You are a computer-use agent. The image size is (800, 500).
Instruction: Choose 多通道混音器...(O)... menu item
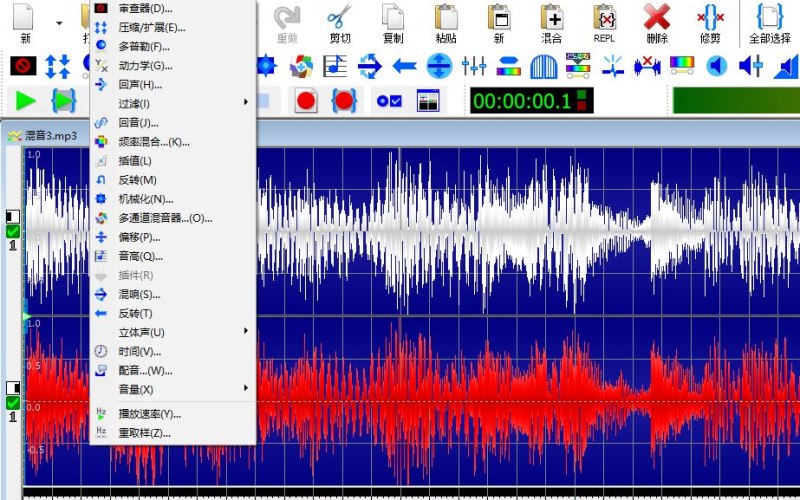click(x=172, y=218)
